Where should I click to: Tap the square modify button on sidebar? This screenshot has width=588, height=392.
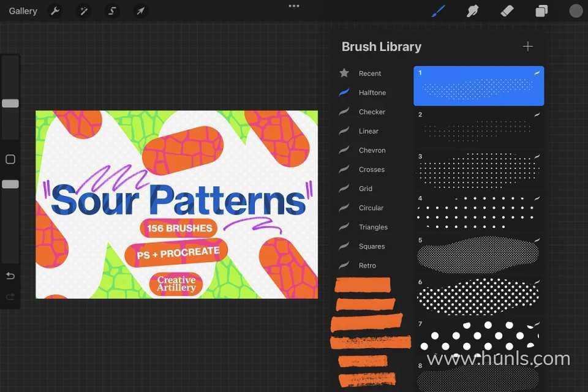point(10,159)
